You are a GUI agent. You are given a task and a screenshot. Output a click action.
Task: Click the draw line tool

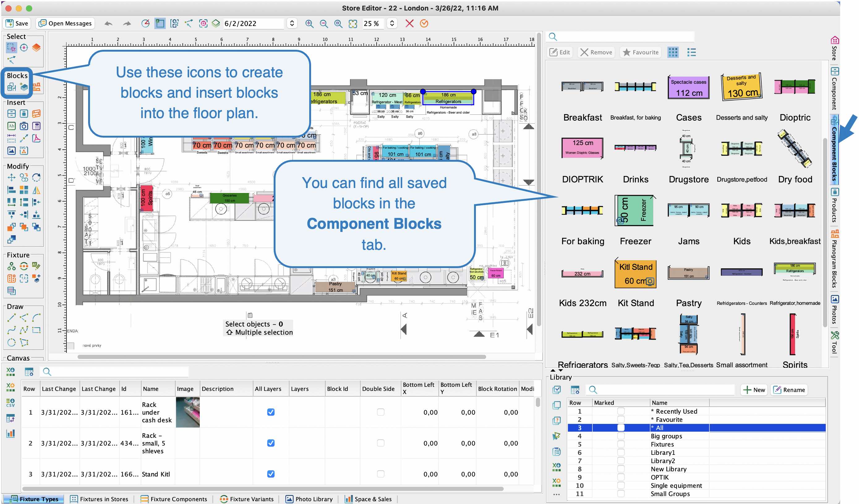pyautogui.click(x=11, y=318)
